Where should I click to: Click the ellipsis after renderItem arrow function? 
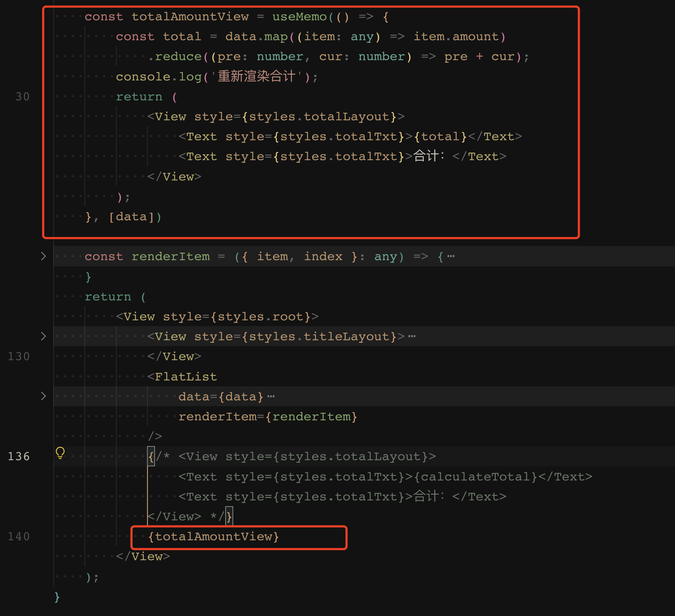[451, 257]
